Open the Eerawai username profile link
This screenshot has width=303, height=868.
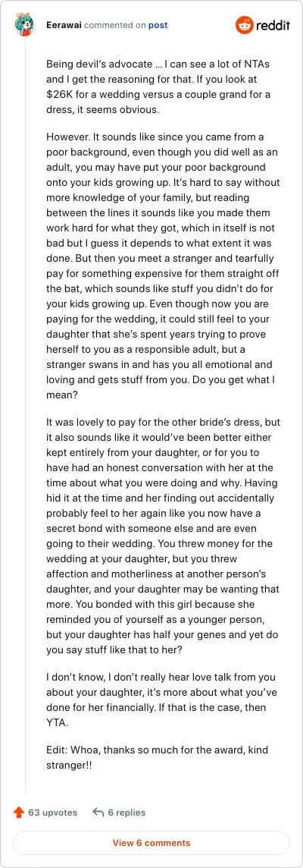coord(64,25)
